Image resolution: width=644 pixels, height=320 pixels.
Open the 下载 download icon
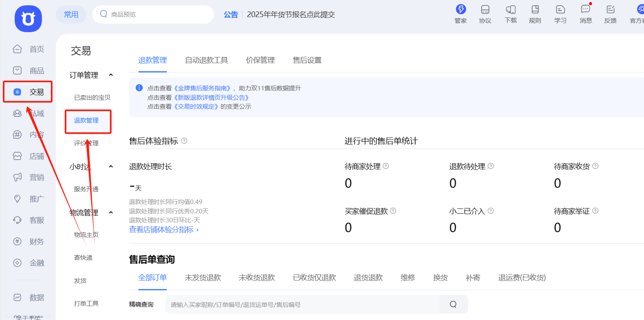click(510, 14)
